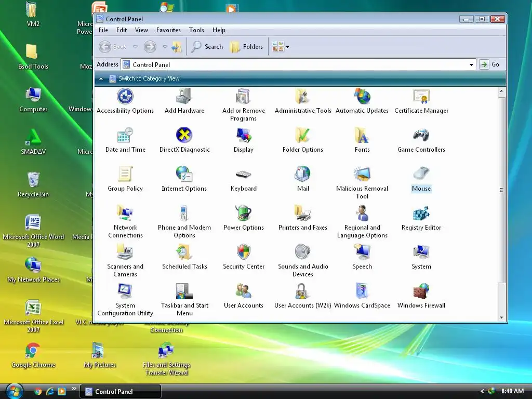Open the Views dropdown button

(x=281, y=47)
